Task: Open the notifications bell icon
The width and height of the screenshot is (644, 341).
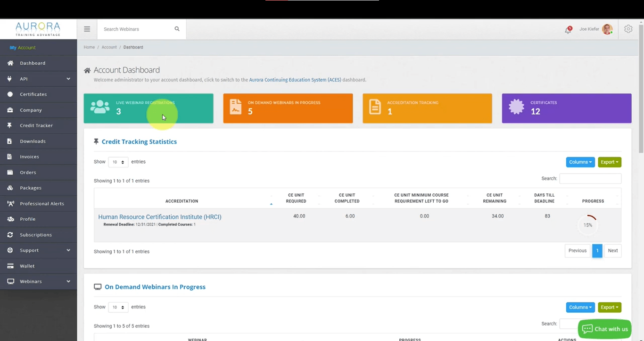Action: click(568, 30)
